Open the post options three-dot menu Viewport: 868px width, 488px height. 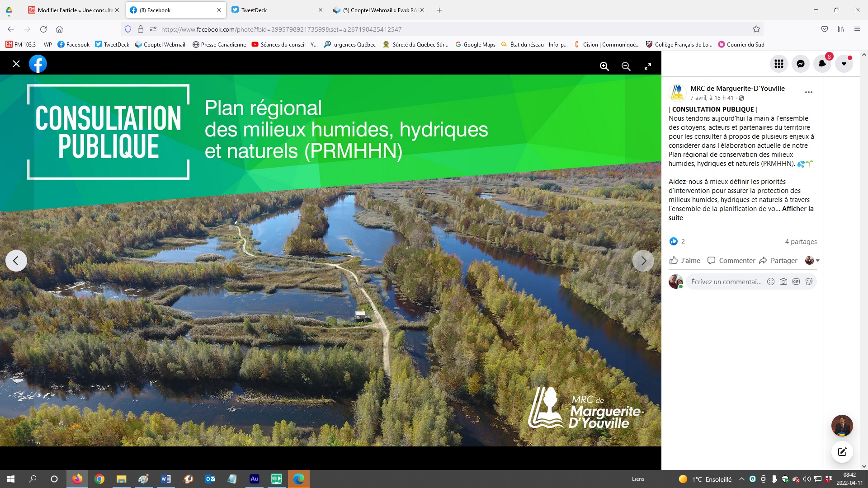808,92
